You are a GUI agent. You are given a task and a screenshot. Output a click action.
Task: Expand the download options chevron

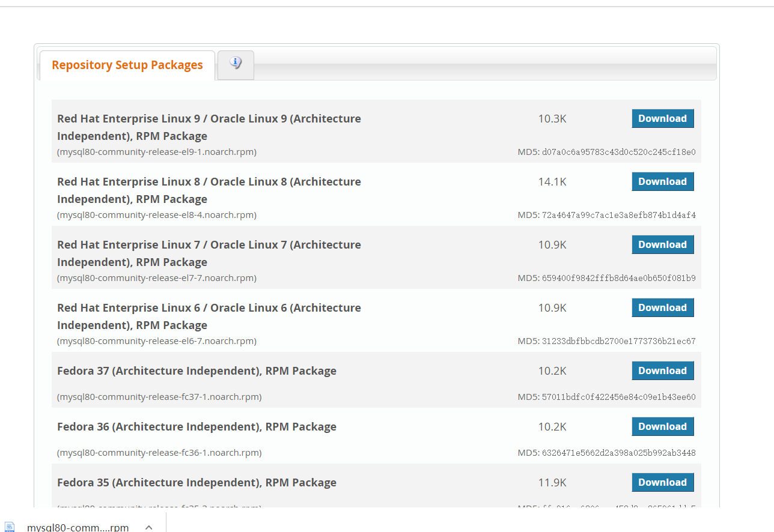(x=149, y=527)
